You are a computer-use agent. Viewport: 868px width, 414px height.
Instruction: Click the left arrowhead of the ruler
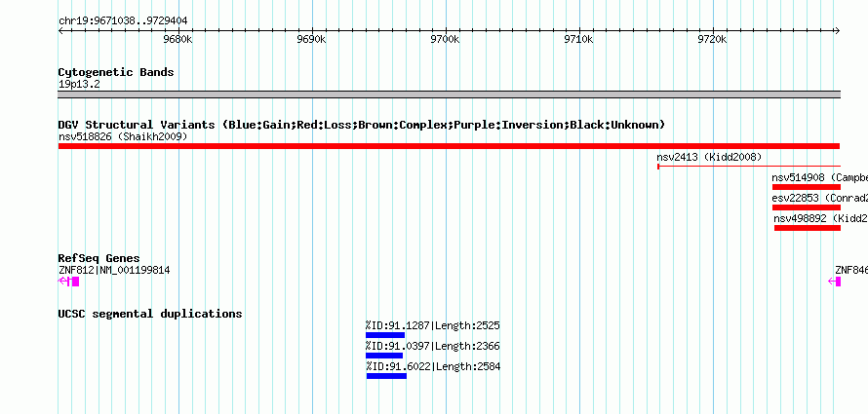pos(60,31)
